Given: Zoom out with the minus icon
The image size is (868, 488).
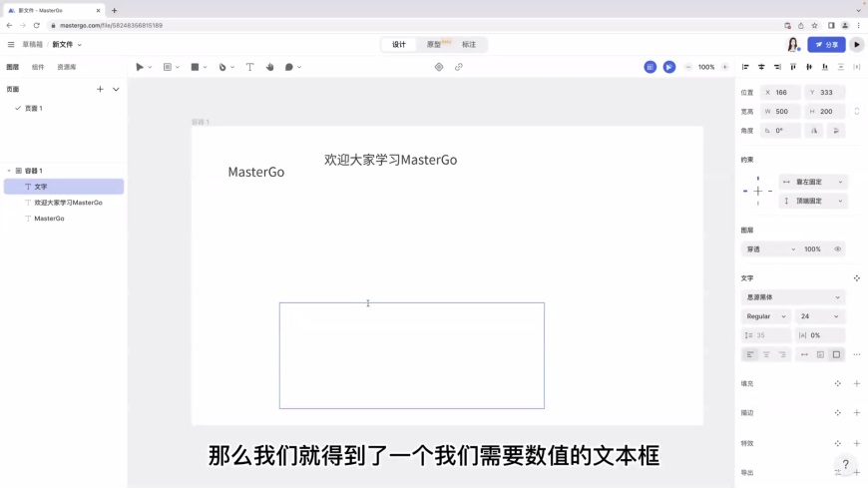Looking at the screenshot, I should point(688,67).
